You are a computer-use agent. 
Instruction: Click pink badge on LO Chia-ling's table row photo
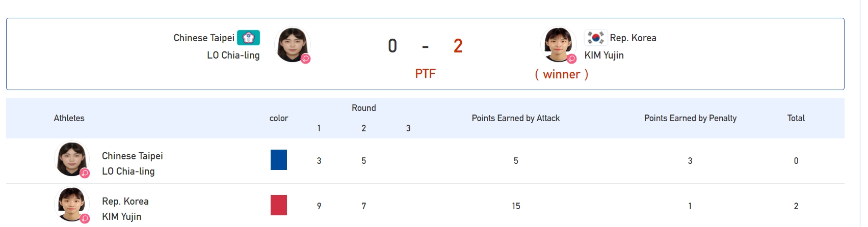[x=85, y=173]
